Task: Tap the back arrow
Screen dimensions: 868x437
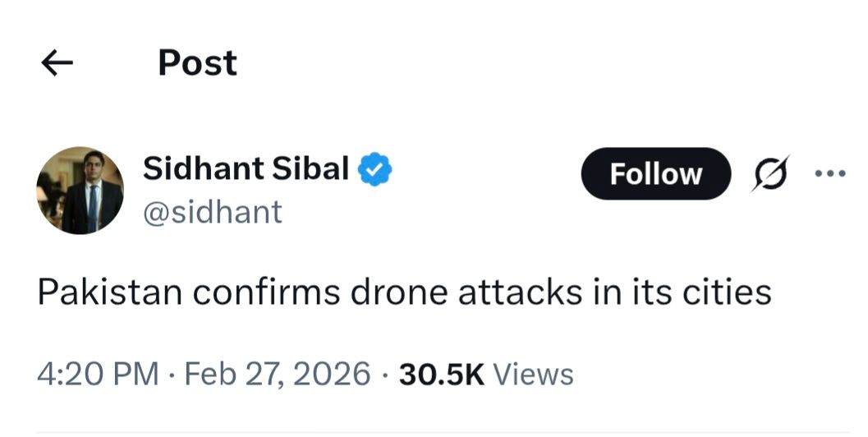Action: [57, 63]
